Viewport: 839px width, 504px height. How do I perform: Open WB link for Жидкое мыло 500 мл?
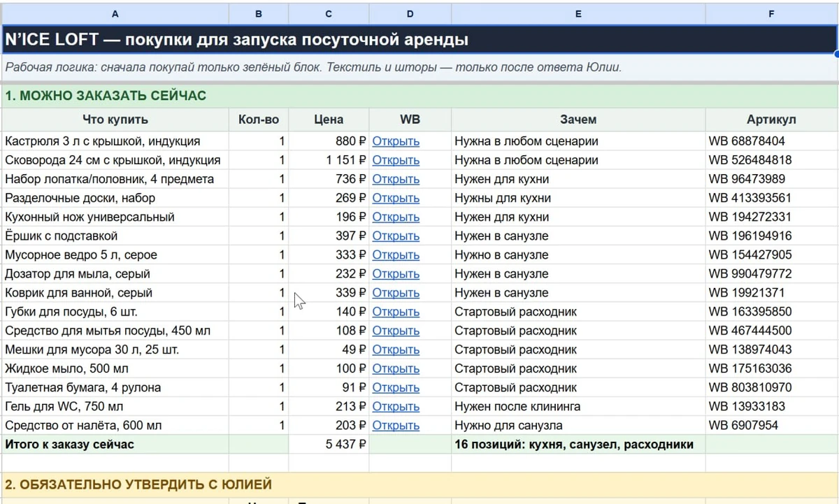(x=396, y=368)
